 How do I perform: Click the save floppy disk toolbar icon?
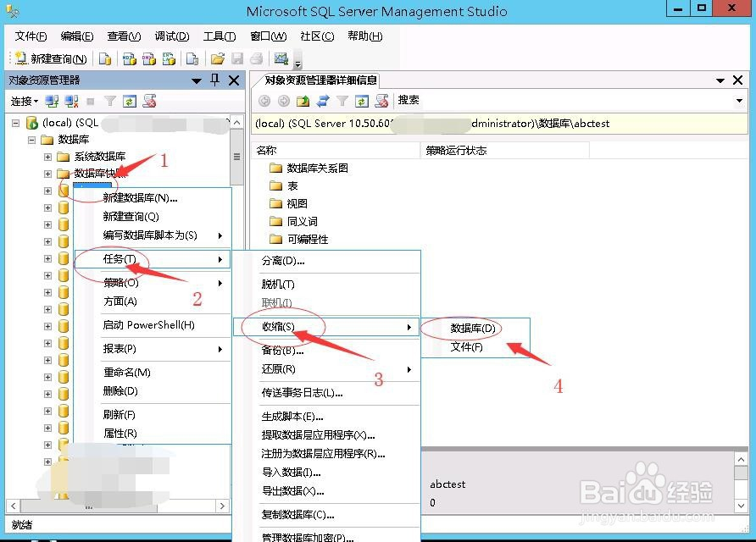[x=237, y=58]
